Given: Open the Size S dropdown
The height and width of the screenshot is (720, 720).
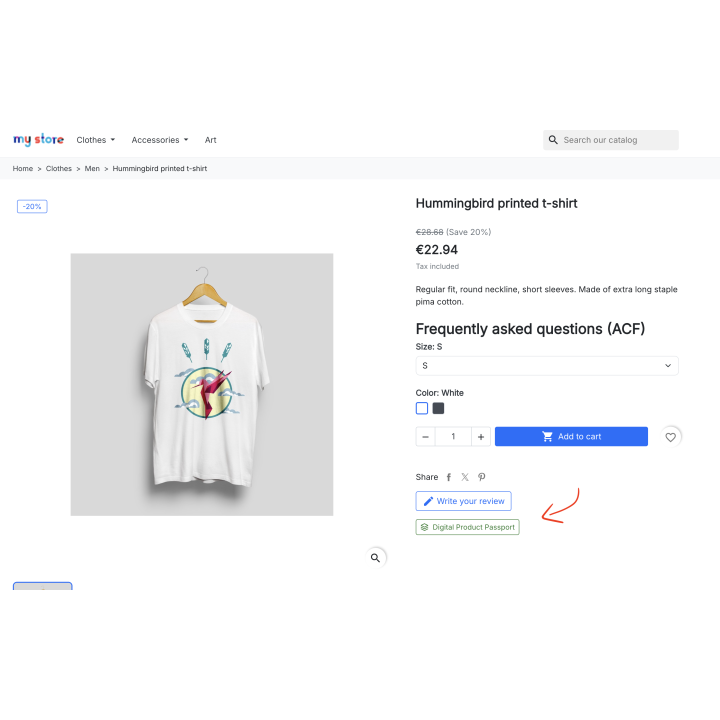Looking at the screenshot, I should tap(546, 366).
